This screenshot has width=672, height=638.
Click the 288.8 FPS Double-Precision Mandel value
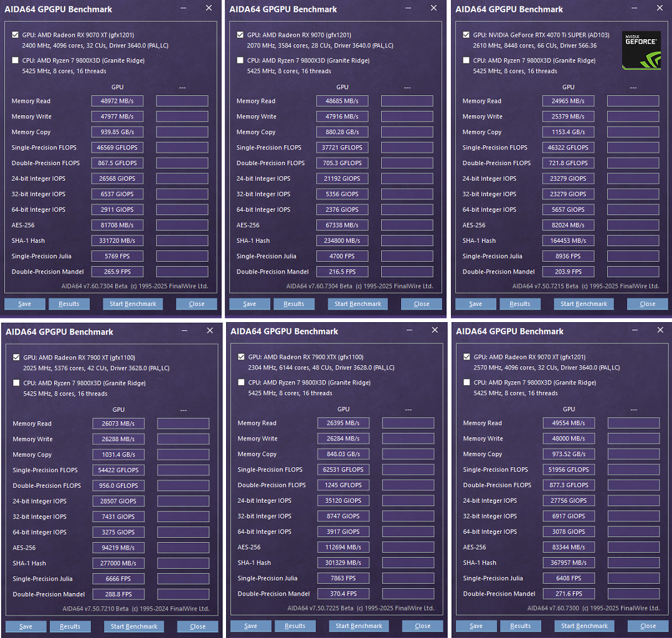[x=118, y=594]
